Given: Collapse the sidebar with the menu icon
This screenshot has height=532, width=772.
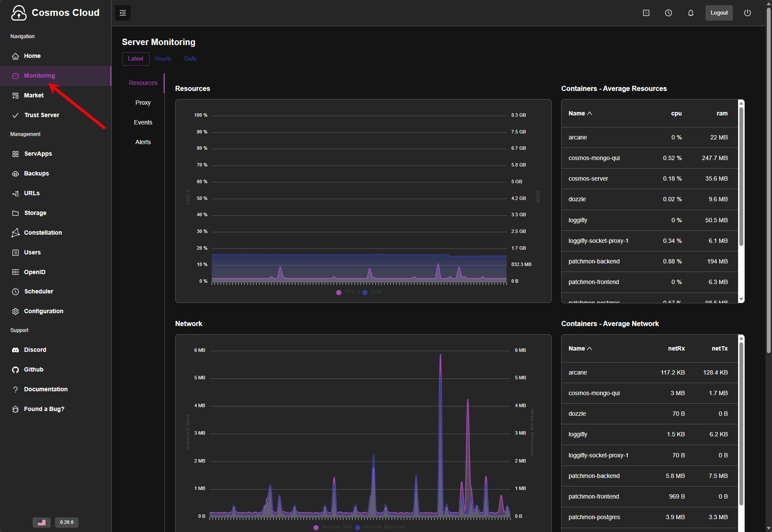Looking at the screenshot, I should (x=123, y=13).
